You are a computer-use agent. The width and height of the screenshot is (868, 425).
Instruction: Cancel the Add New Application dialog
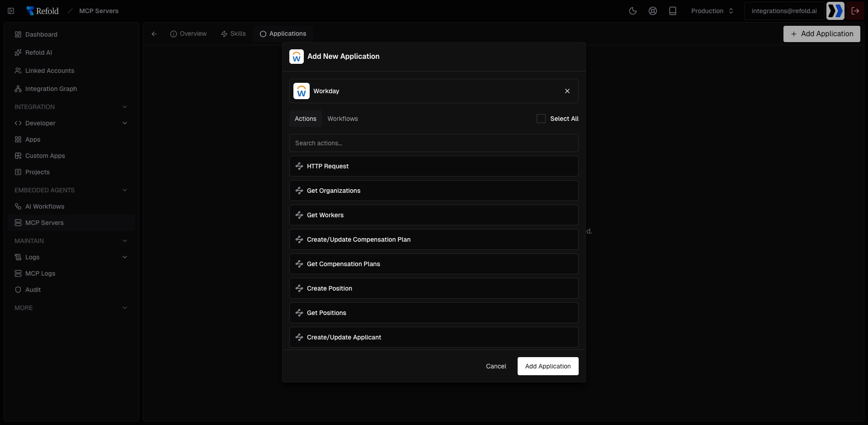(x=496, y=366)
